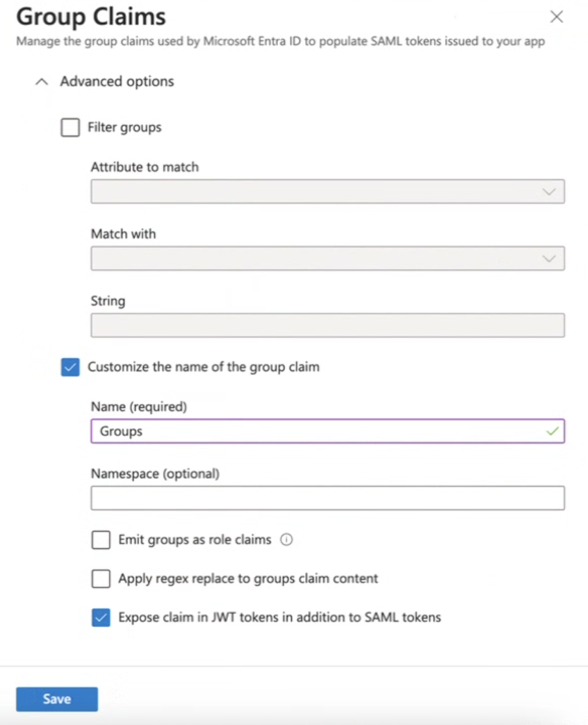Click the info icon beside Emit groups

(286, 539)
